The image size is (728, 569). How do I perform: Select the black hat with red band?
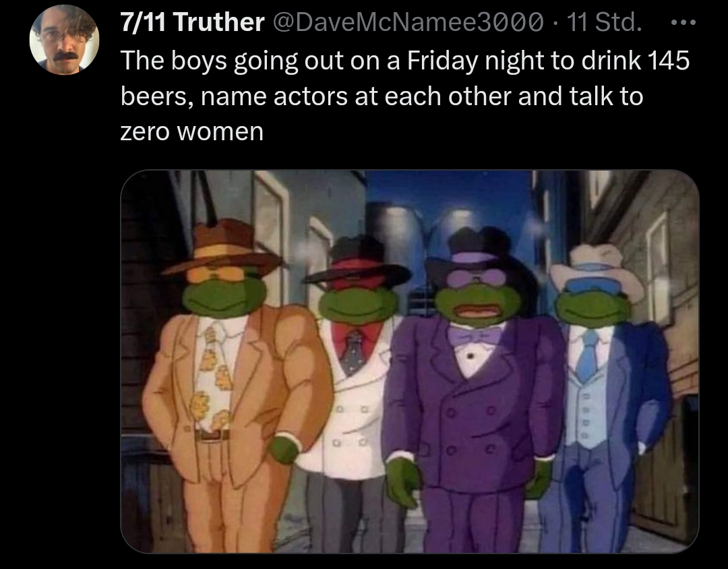point(357,263)
